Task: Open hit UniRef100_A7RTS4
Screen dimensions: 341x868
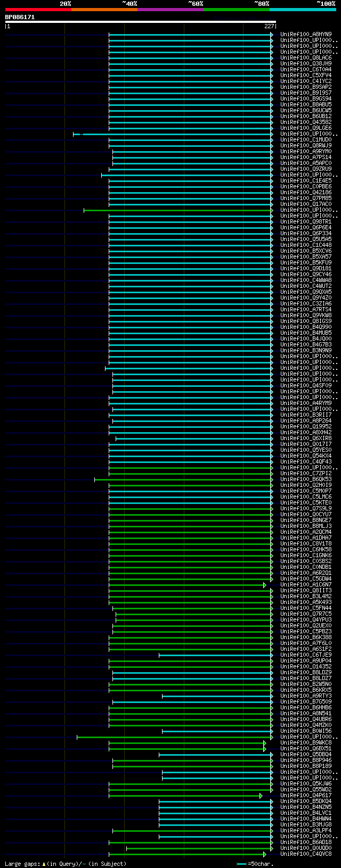Action: coord(306,309)
